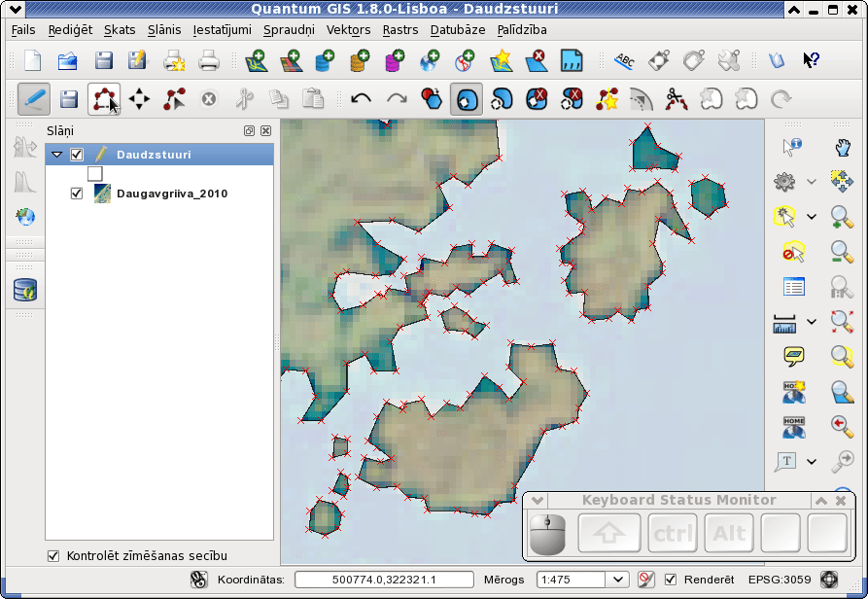Open Text Annotation dropdown arrow
Image resolution: width=868 pixels, height=599 pixels.
tap(811, 462)
